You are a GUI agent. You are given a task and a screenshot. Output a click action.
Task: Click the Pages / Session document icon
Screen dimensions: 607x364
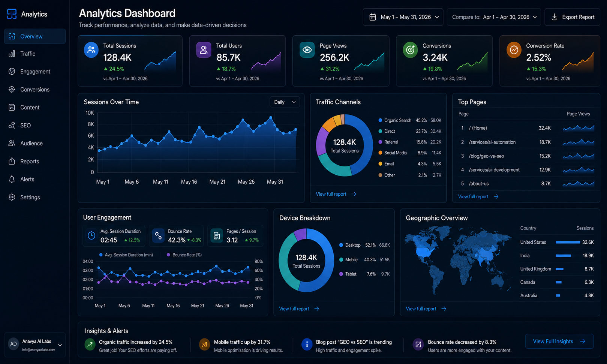click(217, 235)
